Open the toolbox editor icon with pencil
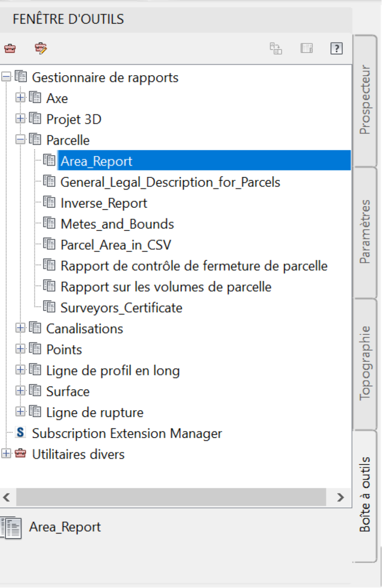Image resolution: width=382 pixels, height=588 pixels. coord(41,49)
